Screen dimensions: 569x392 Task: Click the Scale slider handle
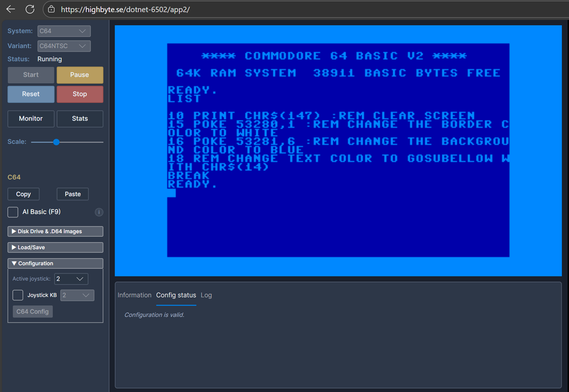pyautogui.click(x=56, y=142)
